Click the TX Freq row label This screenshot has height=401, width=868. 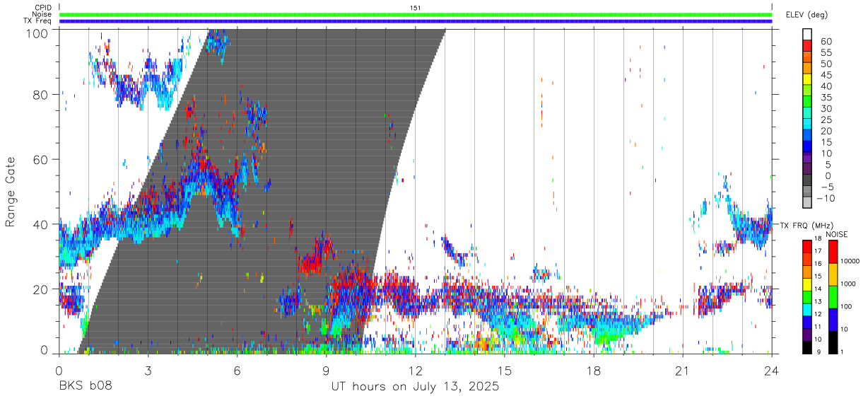tap(37, 21)
